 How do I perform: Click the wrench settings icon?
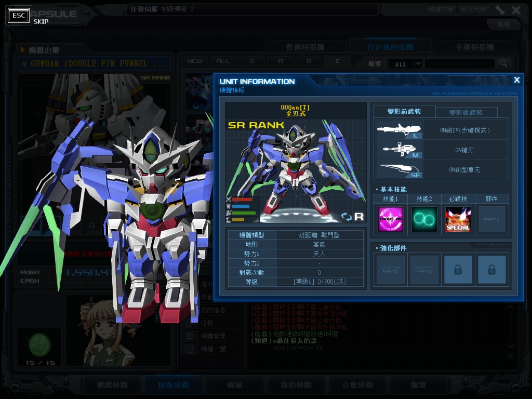[x=500, y=10]
